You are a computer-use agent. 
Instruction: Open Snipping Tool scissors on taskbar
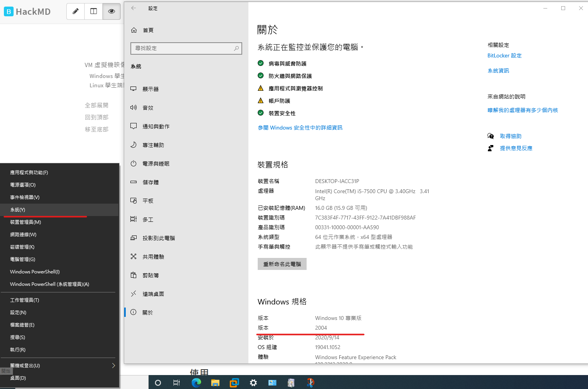pos(310,383)
